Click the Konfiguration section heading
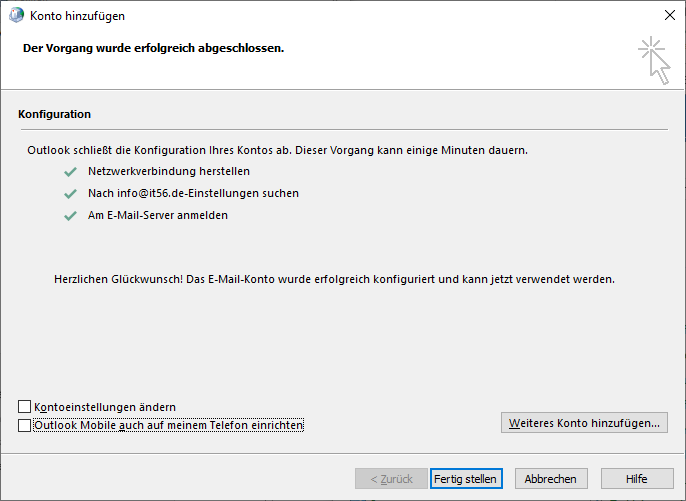This screenshot has height=501, width=686. (54, 114)
